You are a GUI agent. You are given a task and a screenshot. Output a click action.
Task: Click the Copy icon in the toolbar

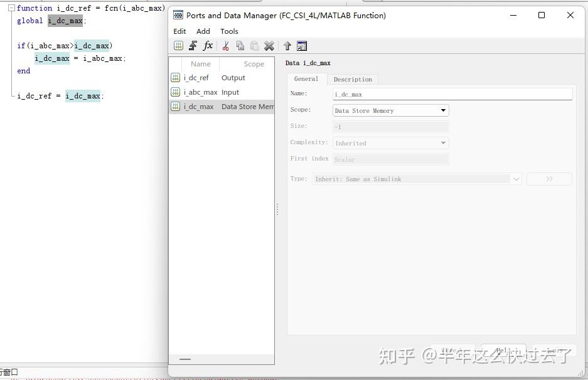240,45
